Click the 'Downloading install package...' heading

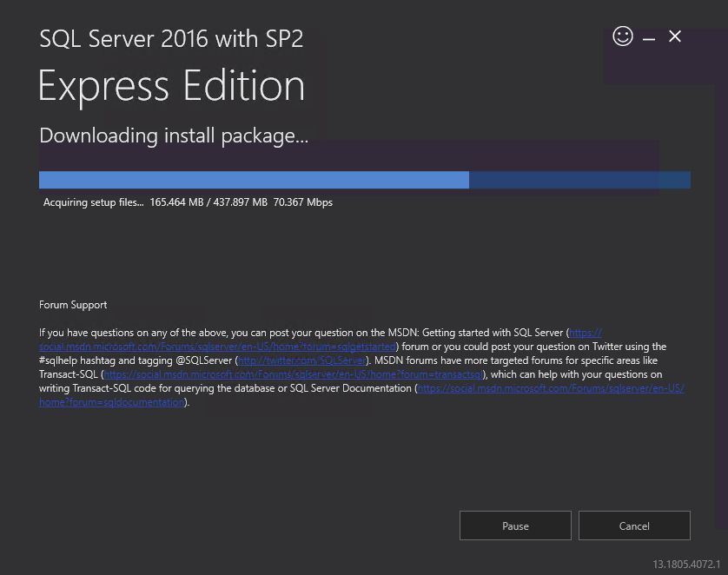(174, 136)
